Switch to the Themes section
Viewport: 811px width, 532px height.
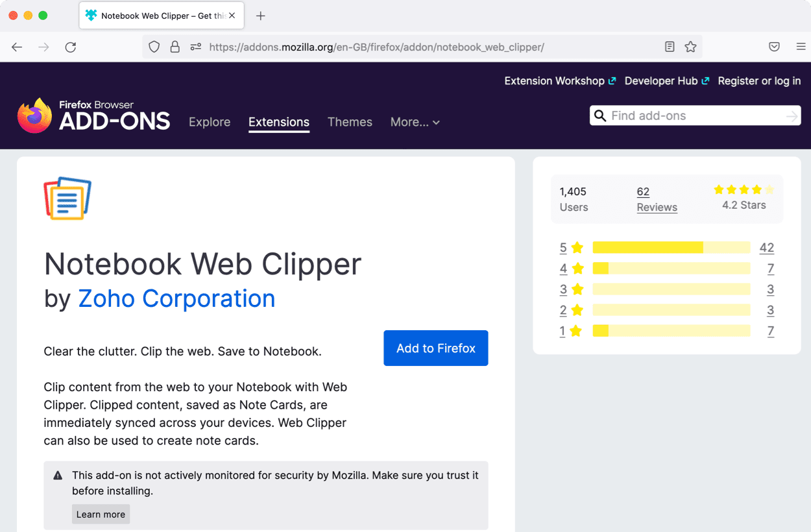pos(350,122)
